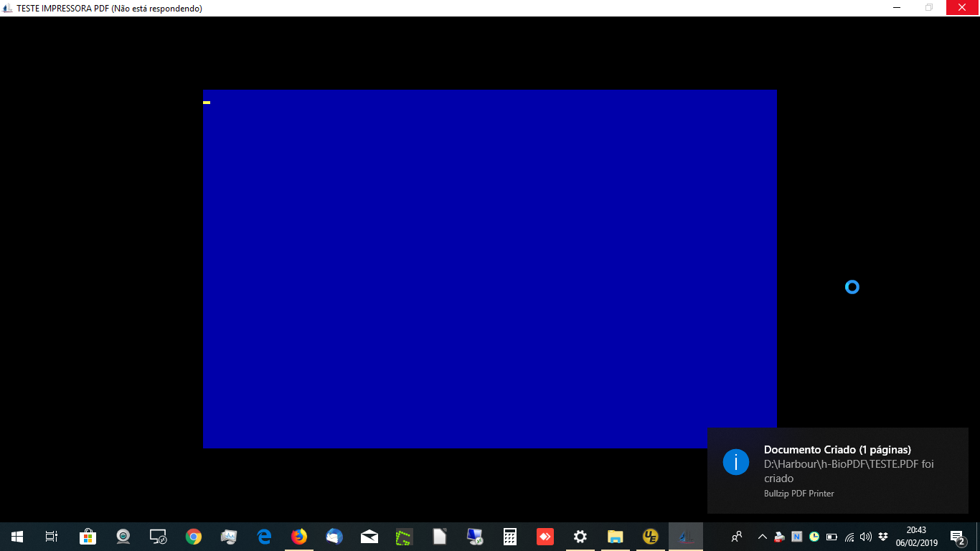The image size is (980, 551).
Task: Open the Wi-Fi network flyout
Action: click(x=849, y=537)
